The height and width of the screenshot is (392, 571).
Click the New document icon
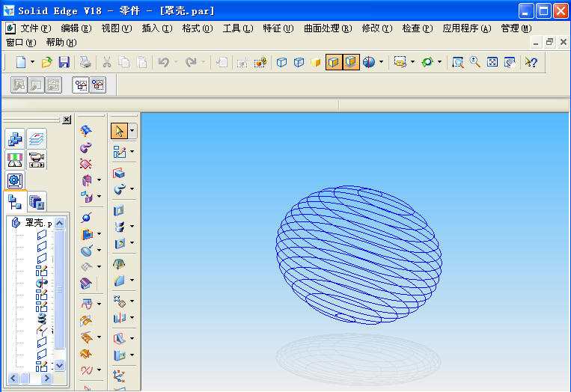[x=21, y=62]
